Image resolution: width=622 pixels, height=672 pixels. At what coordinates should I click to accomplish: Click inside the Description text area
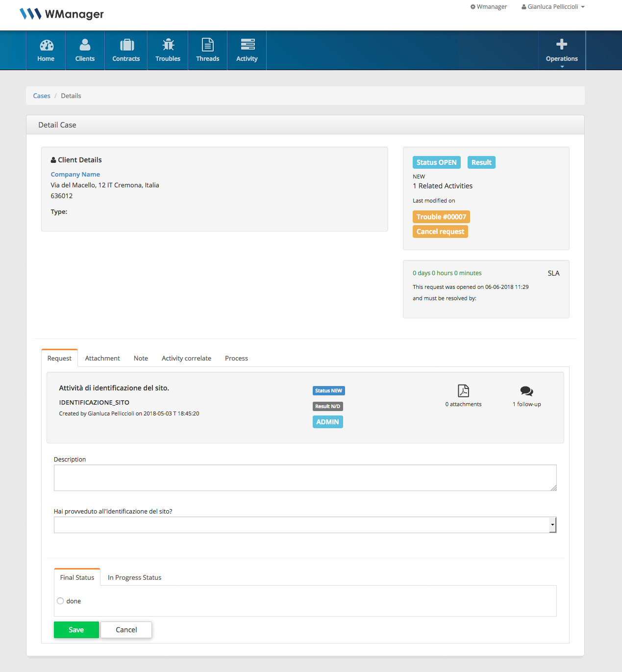coord(305,478)
